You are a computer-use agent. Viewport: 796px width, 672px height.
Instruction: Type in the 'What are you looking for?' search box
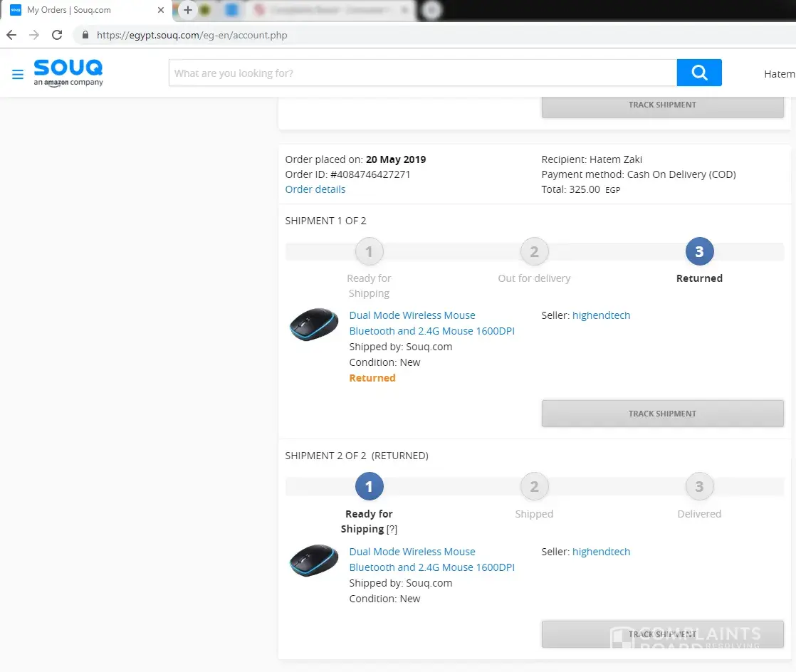pyautogui.click(x=422, y=73)
